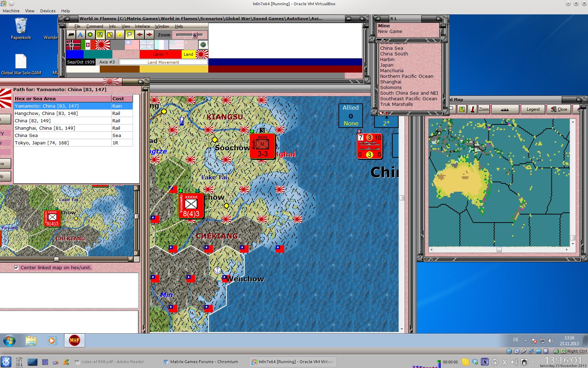This screenshot has height=368, width=588.
Task: Click the World in Flames taskbar icon
Action: [x=74, y=340]
